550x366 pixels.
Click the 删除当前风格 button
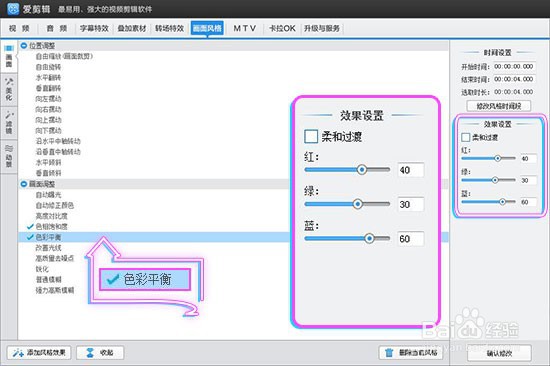click(411, 352)
